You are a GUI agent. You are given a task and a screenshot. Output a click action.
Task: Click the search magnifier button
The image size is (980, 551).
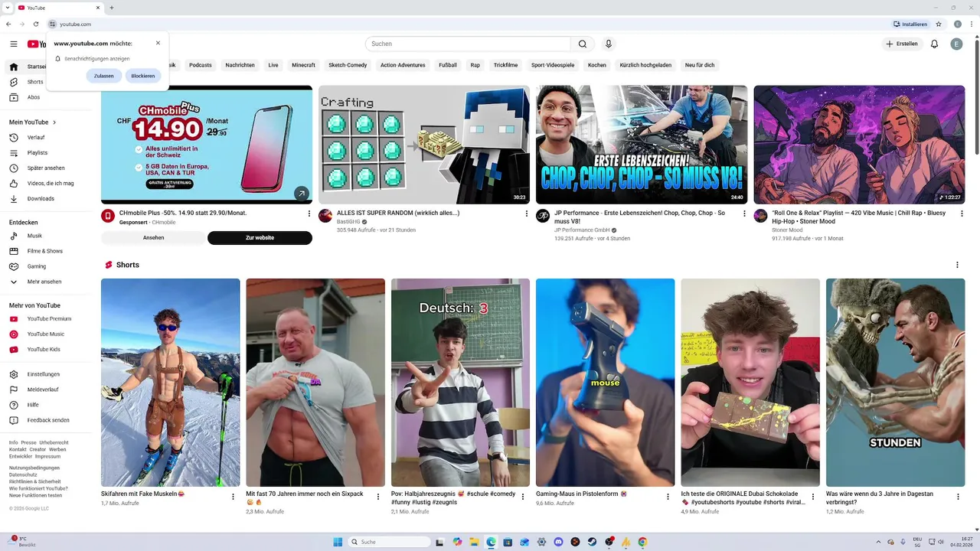point(583,44)
